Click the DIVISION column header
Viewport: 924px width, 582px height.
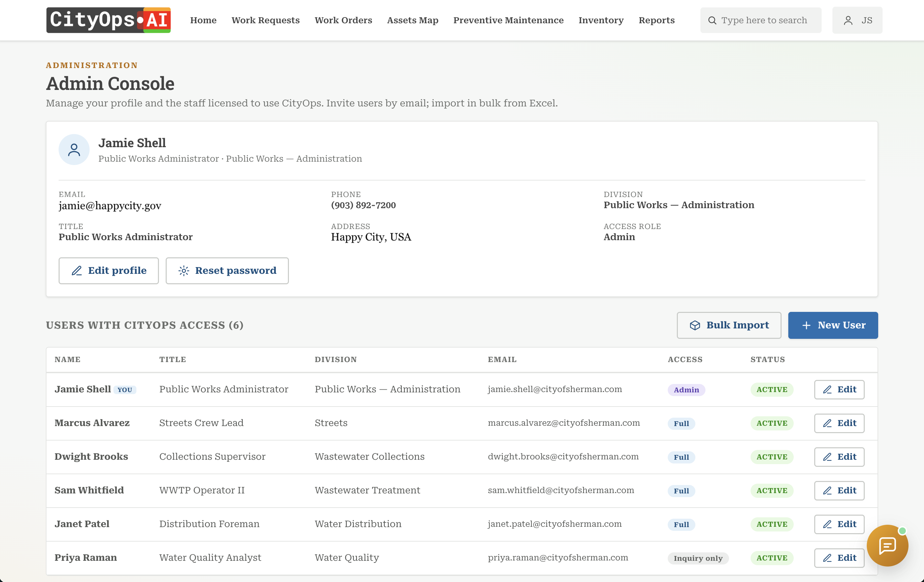pyautogui.click(x=336, y=360)
